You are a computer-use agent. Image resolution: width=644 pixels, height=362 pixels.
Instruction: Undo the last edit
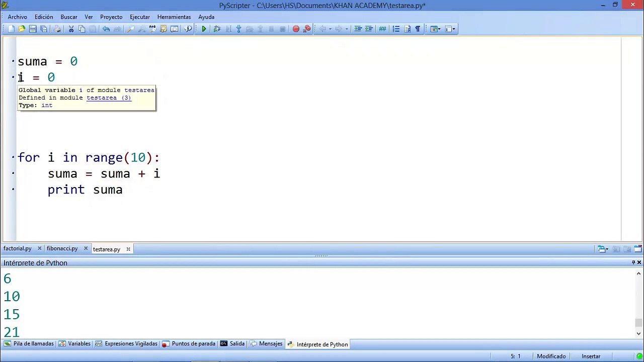(x=106, y=29)
